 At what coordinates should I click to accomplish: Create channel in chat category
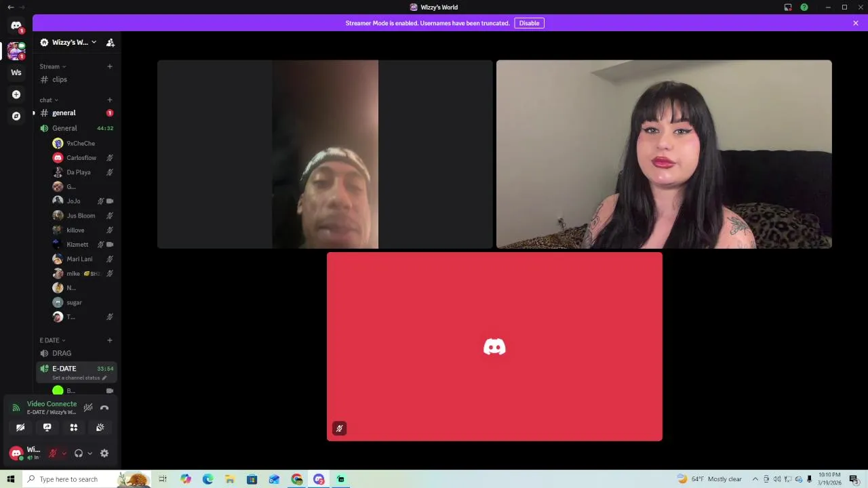coord(110,100)
